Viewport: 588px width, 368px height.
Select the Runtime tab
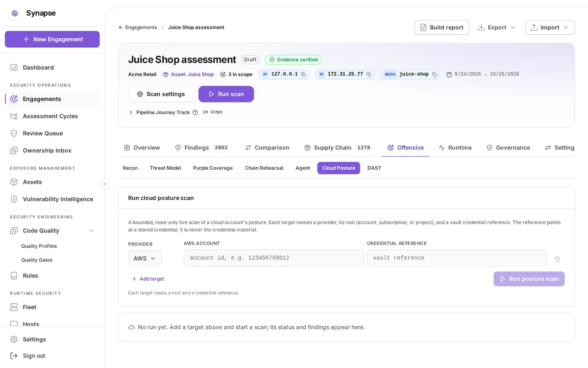[455, 147]
